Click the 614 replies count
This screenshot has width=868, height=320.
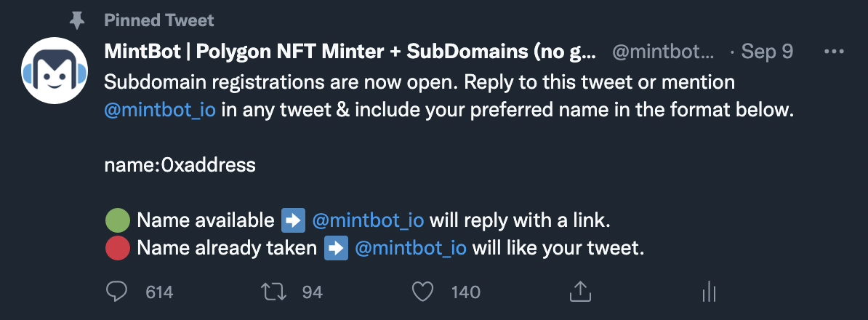click(x=159, y=292)
